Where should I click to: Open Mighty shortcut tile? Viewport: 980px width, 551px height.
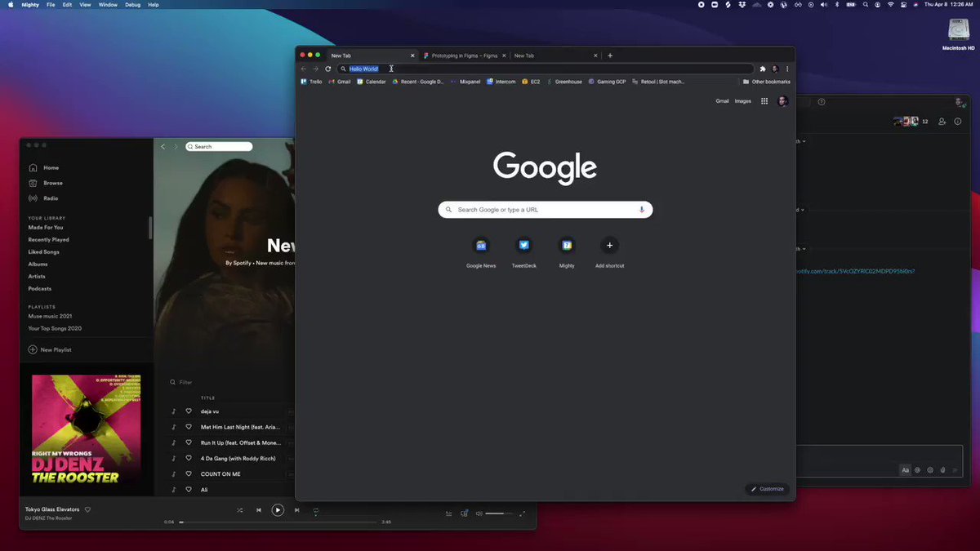pyautogui.click(x=567, y=252)
